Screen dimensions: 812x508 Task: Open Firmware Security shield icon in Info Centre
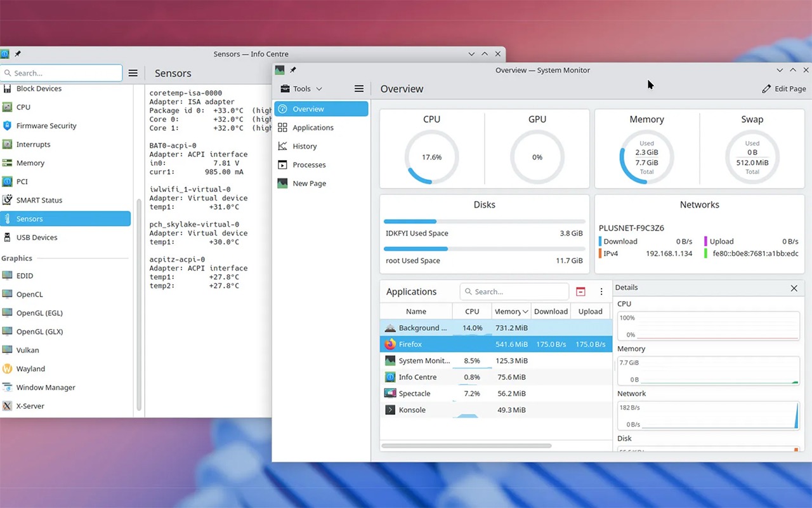(x=7, y=126)
